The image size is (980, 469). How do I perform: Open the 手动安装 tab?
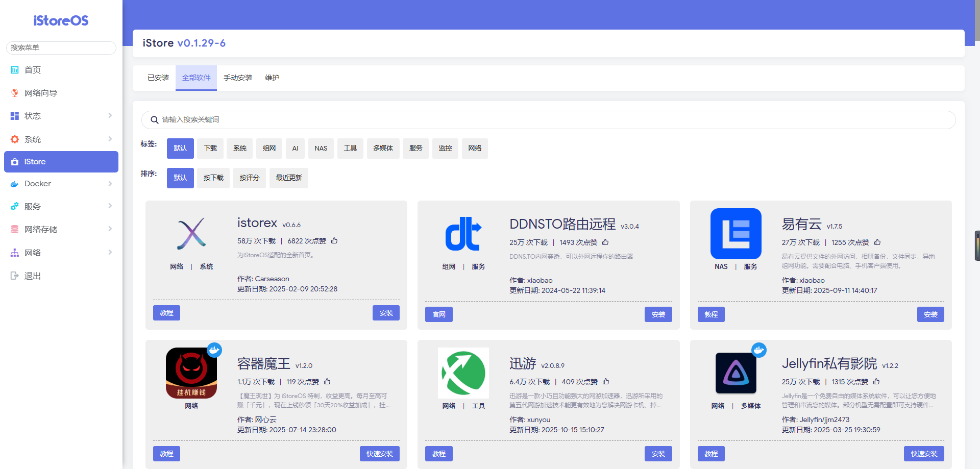pyautogui.click(x=238, y=78)
